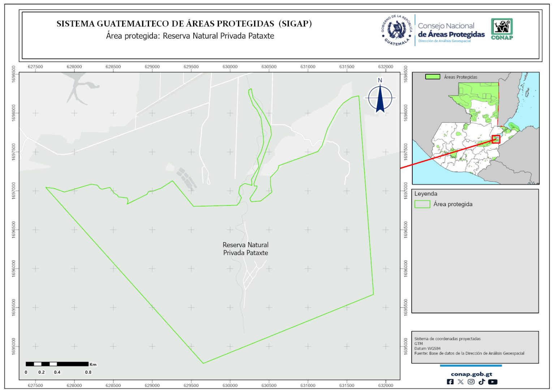Open the X social media icon
Viewport: 555px width, 392px height.
pyautogui.click(x=461, y=382)
